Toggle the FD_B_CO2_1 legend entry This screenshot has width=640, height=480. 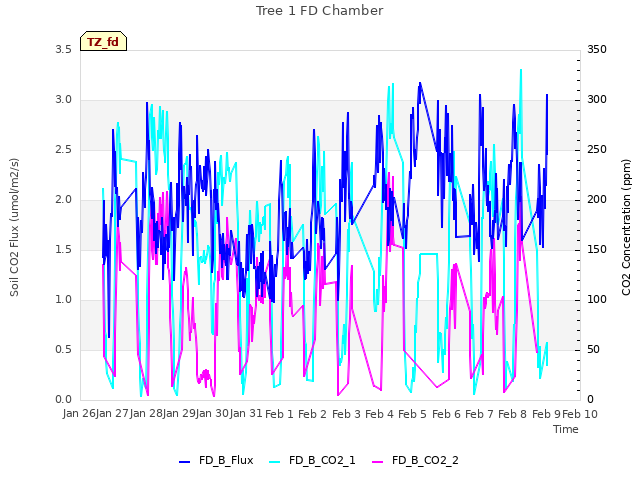tap(312, 461)
